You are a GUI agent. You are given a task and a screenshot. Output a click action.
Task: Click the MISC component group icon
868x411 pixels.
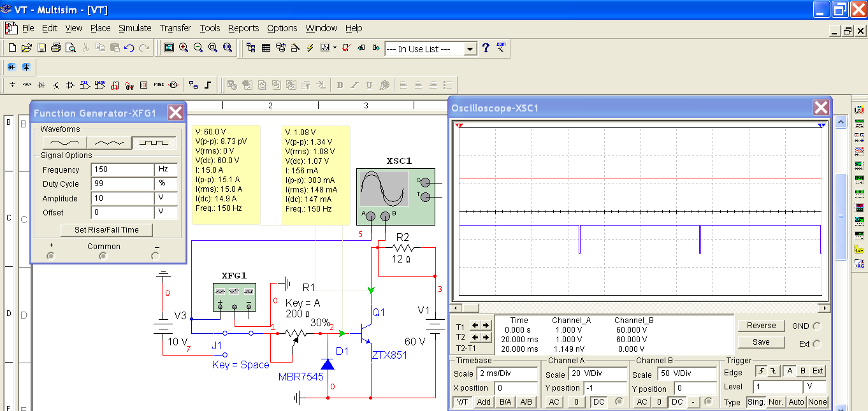tap(159, 85)
